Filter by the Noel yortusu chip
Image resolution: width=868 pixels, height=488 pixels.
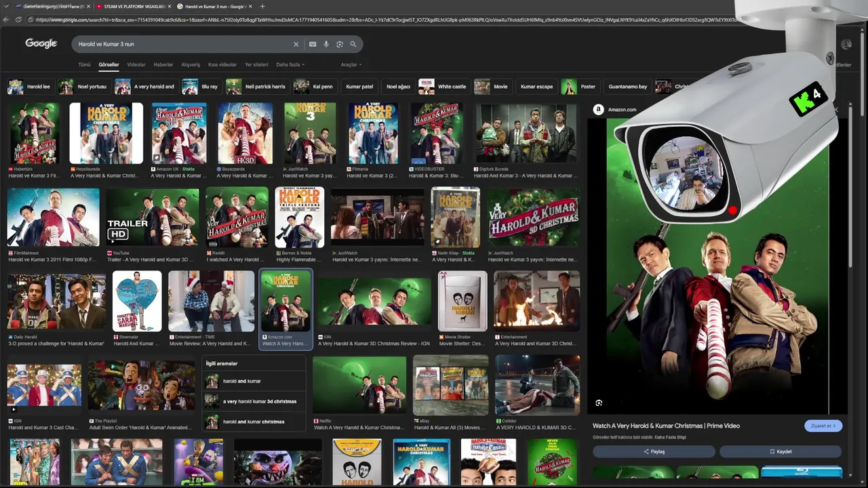[83, 87]
